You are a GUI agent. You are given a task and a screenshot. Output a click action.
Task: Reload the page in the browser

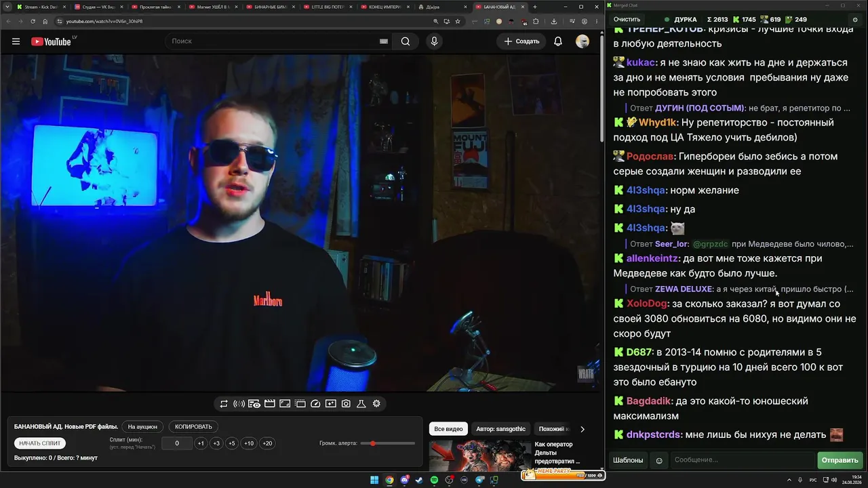pyautogui.click(x=33, y=21)
